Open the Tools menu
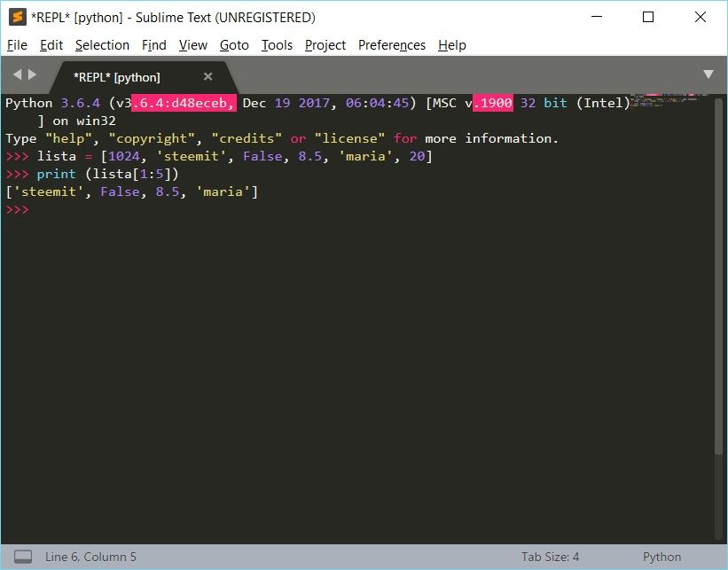Screen dimensions: 728x570 point(277,45)
